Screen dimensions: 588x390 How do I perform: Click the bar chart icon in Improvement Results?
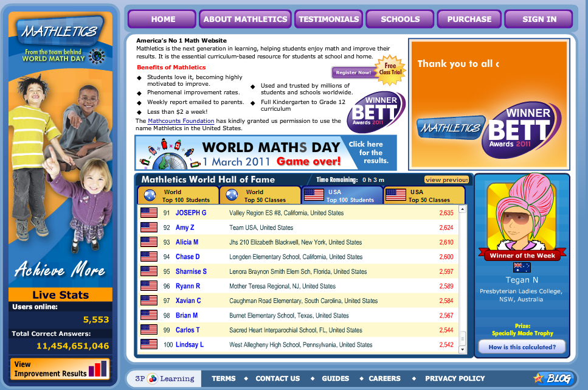(x=97, y=369)
